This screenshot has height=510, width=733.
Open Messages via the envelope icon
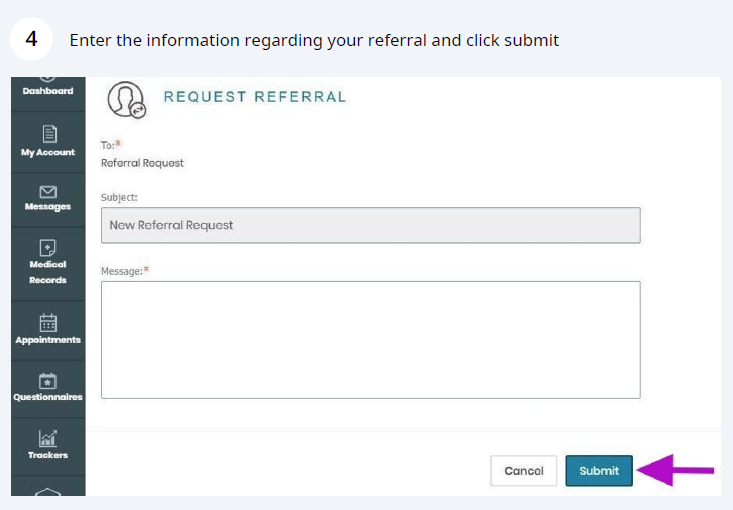click(48, 191)
